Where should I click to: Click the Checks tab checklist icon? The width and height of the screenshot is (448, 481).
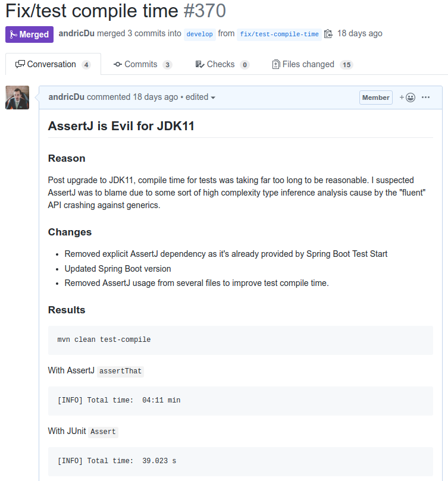click(x=199, y=64)
